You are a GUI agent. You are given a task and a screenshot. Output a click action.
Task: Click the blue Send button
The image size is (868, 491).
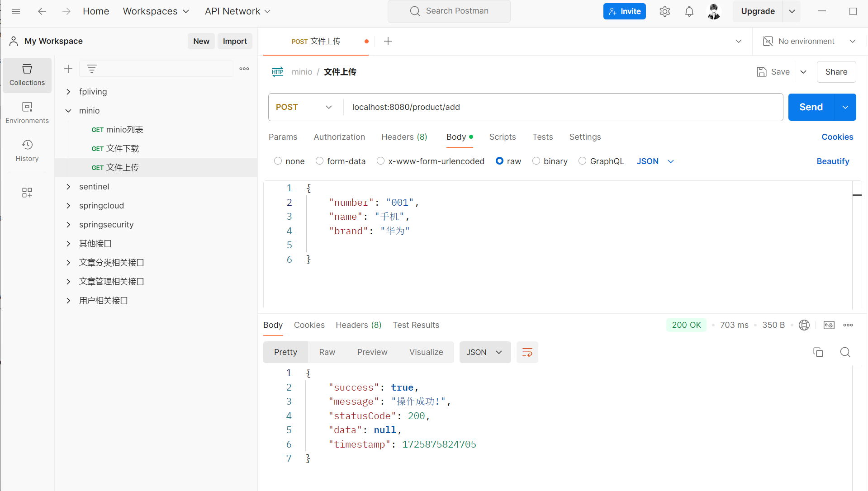click(811, 107)
